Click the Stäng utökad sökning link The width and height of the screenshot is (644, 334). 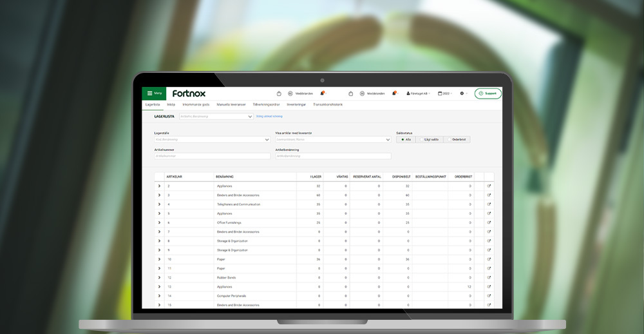tap(269, 117)
